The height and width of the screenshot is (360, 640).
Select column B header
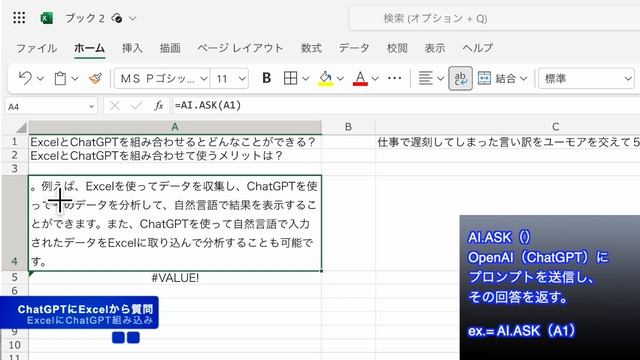click(x=348, y=127)
